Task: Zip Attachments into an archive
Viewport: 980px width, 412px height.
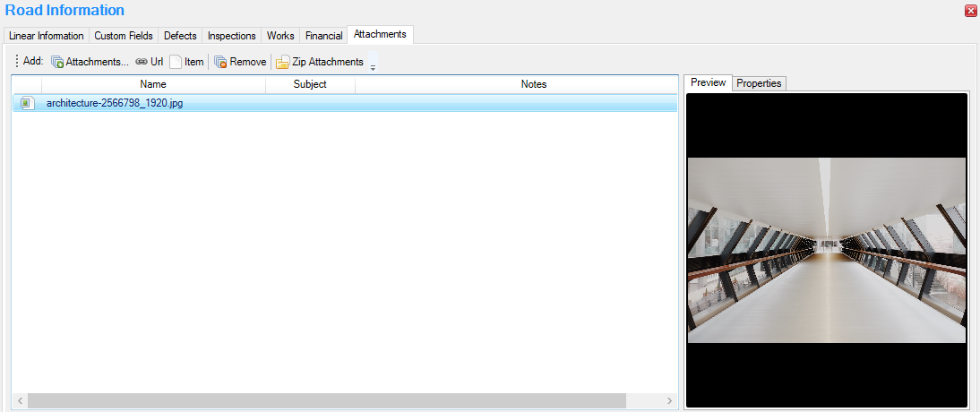Action: tap(319, 63)
